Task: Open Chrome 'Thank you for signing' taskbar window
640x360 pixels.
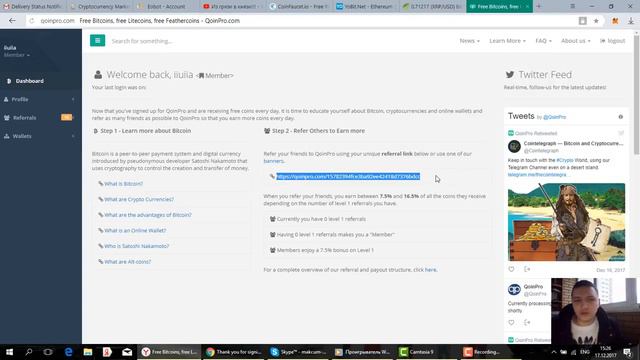Action: (x=234, y=352)
